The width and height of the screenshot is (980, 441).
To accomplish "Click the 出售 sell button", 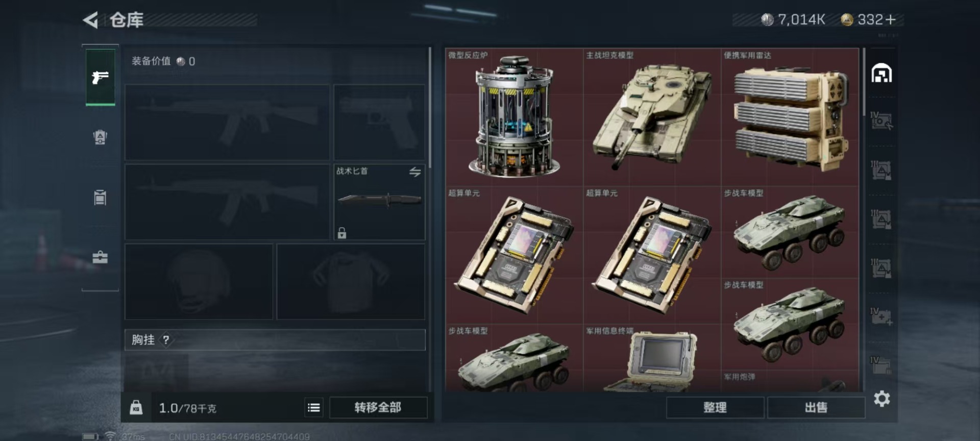I will (x=816, y=407).
